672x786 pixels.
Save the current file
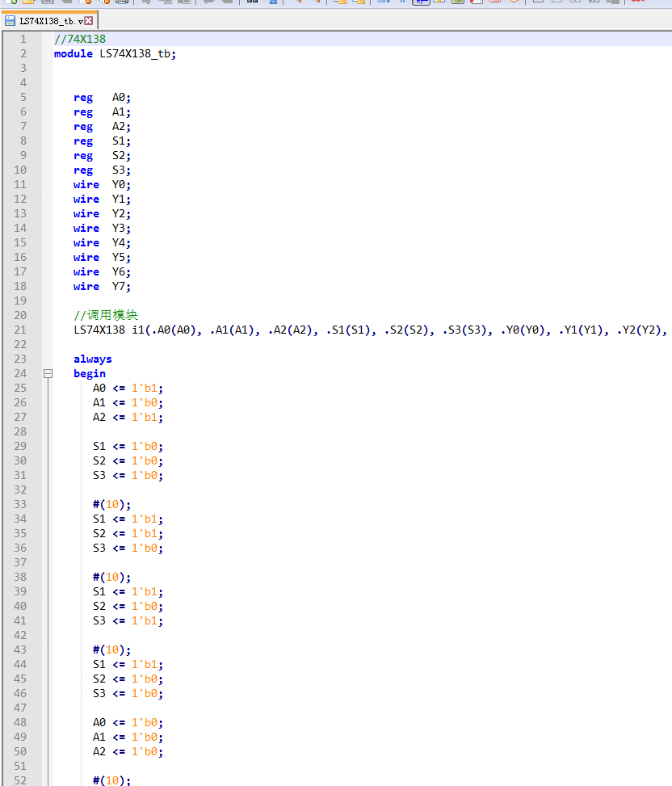click(48, 5)
